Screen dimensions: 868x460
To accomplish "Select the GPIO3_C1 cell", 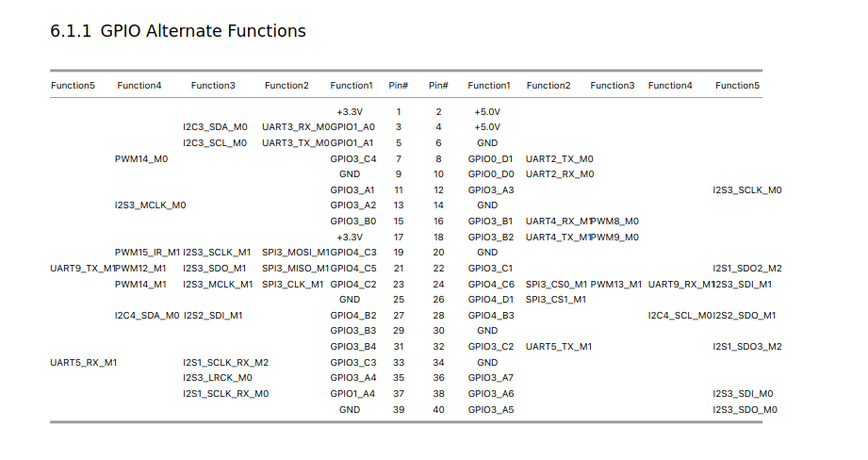I will coord(490,268).
